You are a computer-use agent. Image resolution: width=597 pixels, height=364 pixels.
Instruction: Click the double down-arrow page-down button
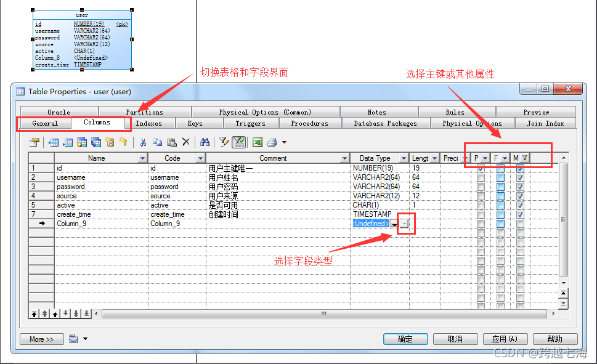tap(76, 313)
